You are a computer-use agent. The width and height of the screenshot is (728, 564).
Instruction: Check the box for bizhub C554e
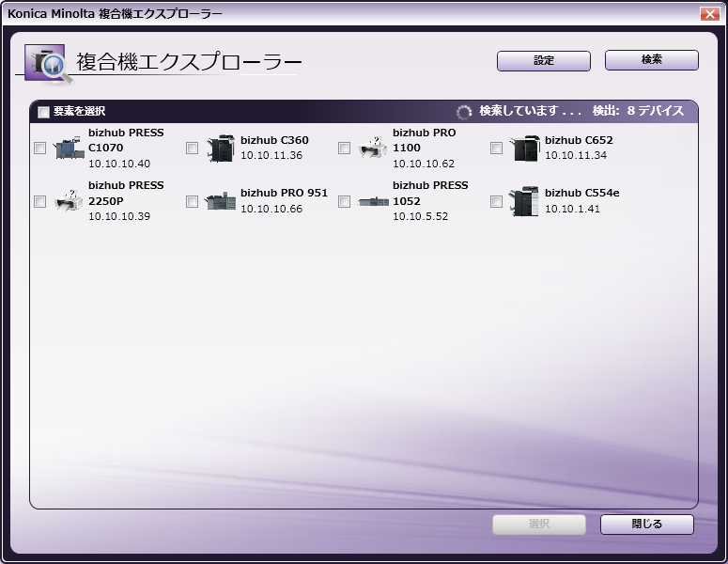tap(496, 201)
